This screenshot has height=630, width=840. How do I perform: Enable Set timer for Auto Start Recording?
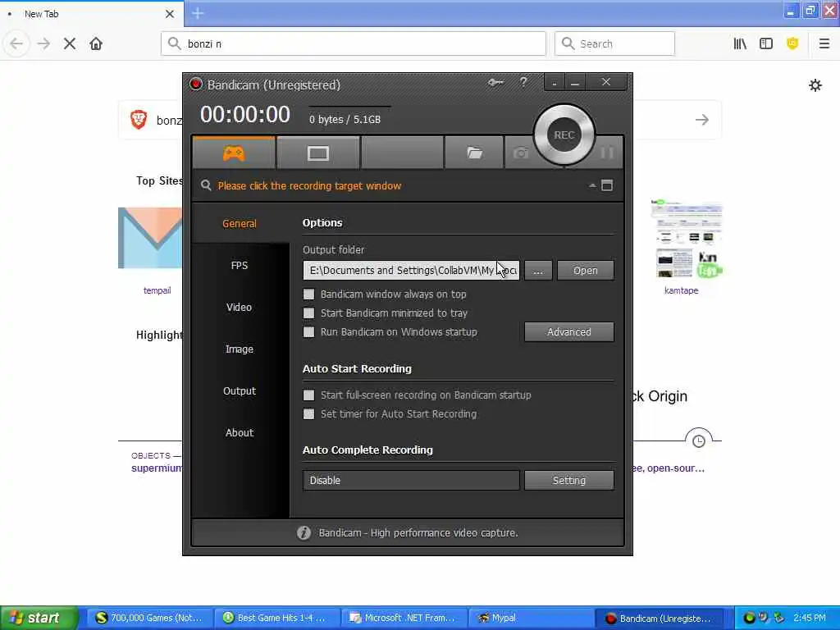click(x=308, y=413)
